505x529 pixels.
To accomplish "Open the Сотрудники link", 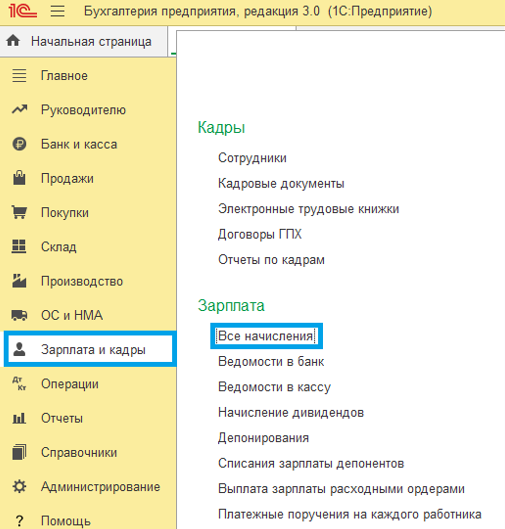I will pyautogui.click(x=252, y=158).
